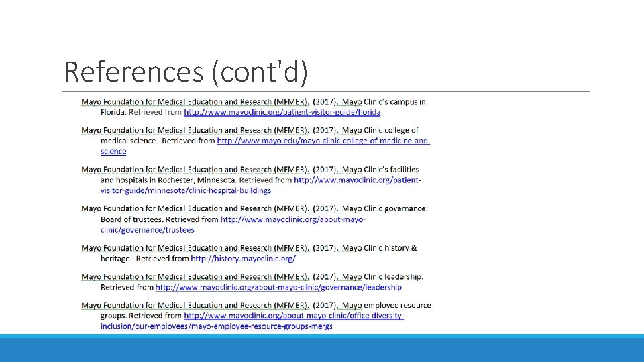Click the text "Board of trustees."
Viewport: 644px width, 362px height.
[x=131, y=220]
